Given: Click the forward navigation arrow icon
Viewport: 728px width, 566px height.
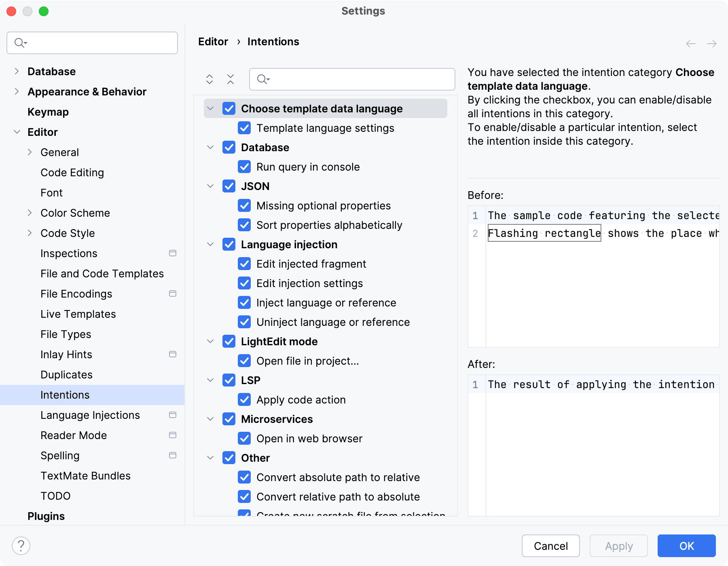Looking at the screenshot, I should tap(712, 44).
